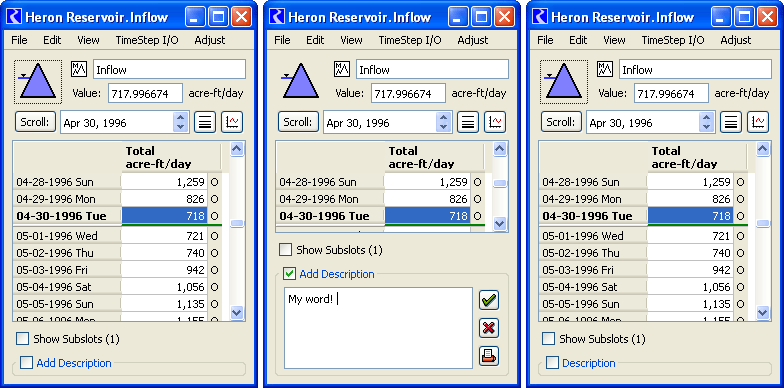This screenshot has width=784, height=388.
Task: Click Scroll button in rightmost window
Action: (x=562, y=122)
